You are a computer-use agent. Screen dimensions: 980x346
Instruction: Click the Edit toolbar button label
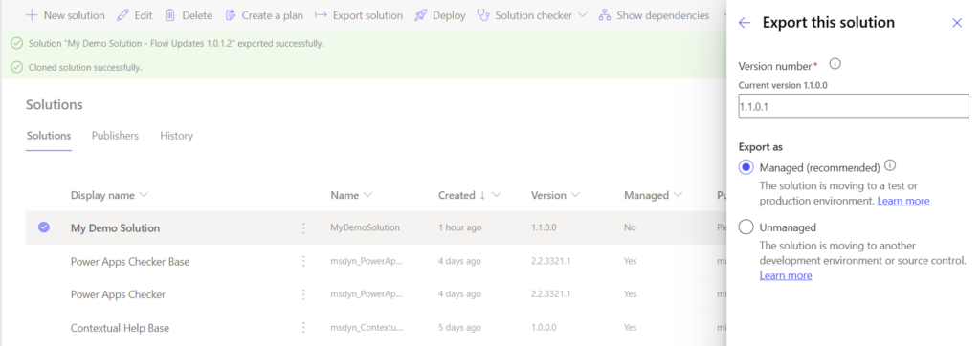pos(144,15)
